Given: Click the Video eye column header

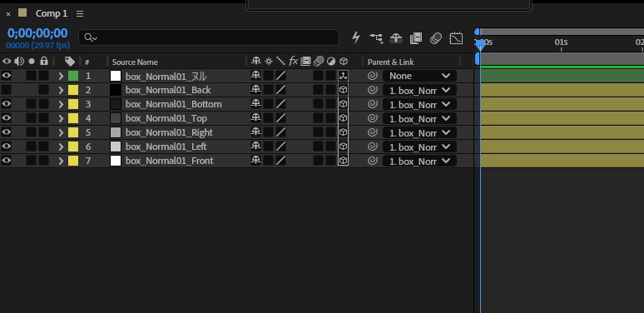Looking at the screenshot, I should (x=7, y=62).
